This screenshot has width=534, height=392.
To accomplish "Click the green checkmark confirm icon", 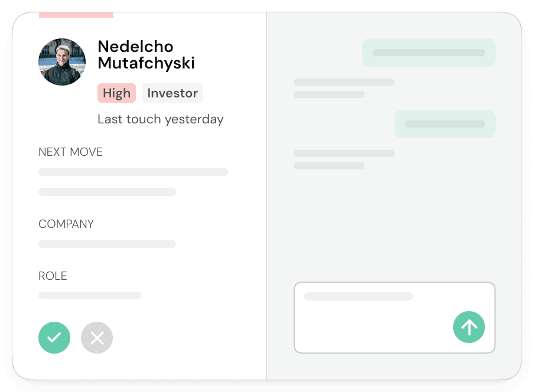I will (54, 338).
